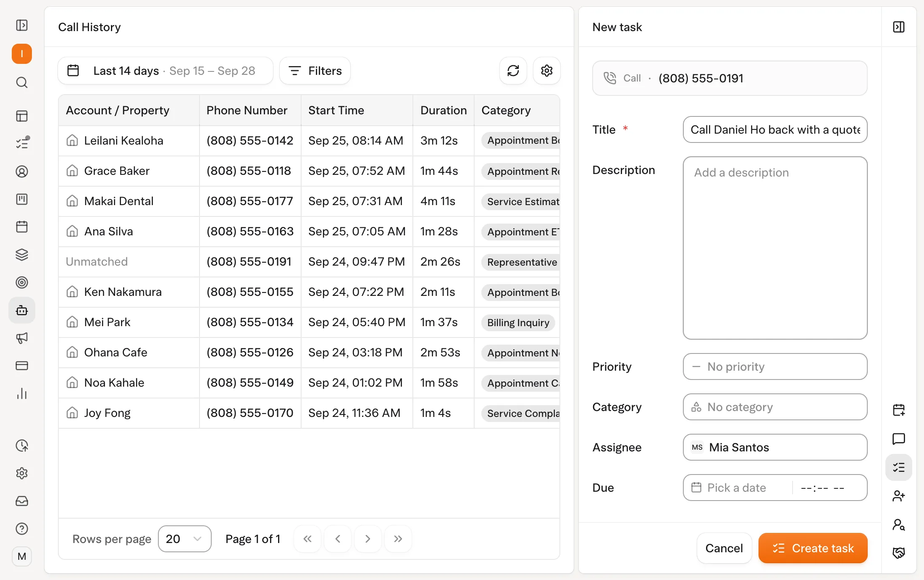This screenshot has height=580, width=924.
Task: Collapse the New task side panel
Action: pyautogui.click(x=899, y=27)
